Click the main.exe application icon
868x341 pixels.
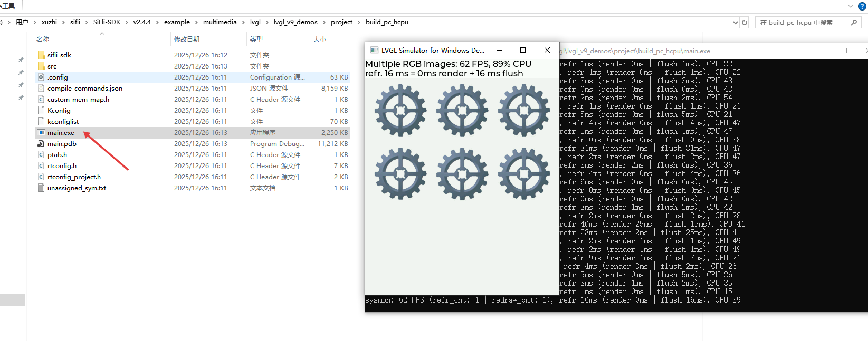coord(41,133)
